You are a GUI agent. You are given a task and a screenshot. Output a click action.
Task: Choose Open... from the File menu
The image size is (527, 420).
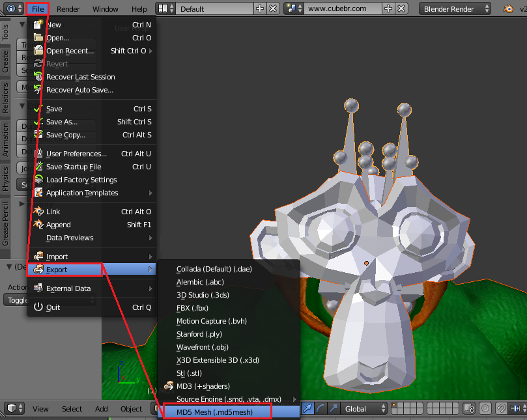click(92, 38)
